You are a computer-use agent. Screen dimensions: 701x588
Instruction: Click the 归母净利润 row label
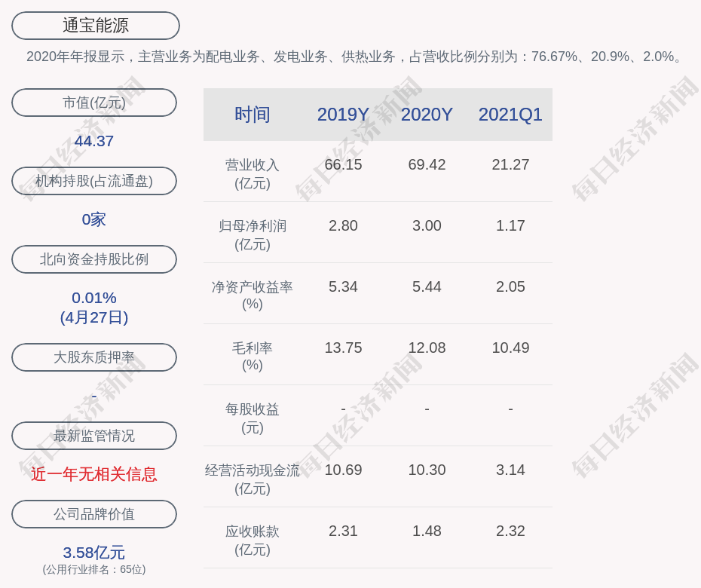(253, 235)
